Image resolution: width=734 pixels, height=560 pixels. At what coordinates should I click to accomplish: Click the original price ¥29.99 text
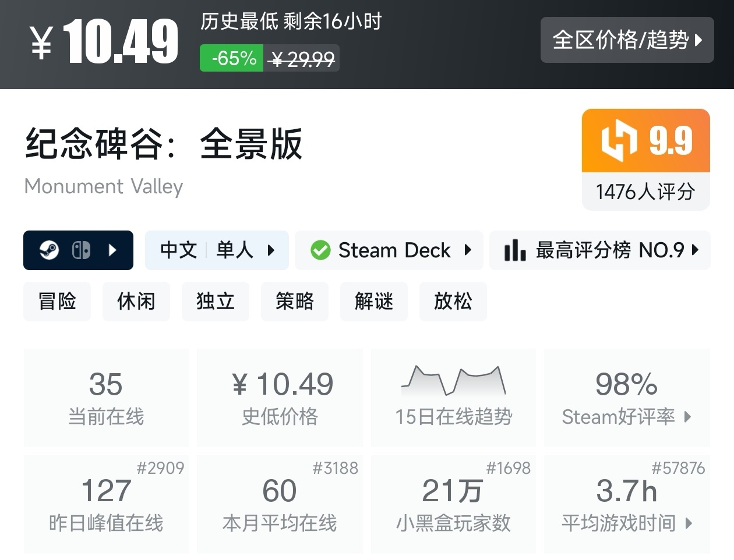point(302,58)
